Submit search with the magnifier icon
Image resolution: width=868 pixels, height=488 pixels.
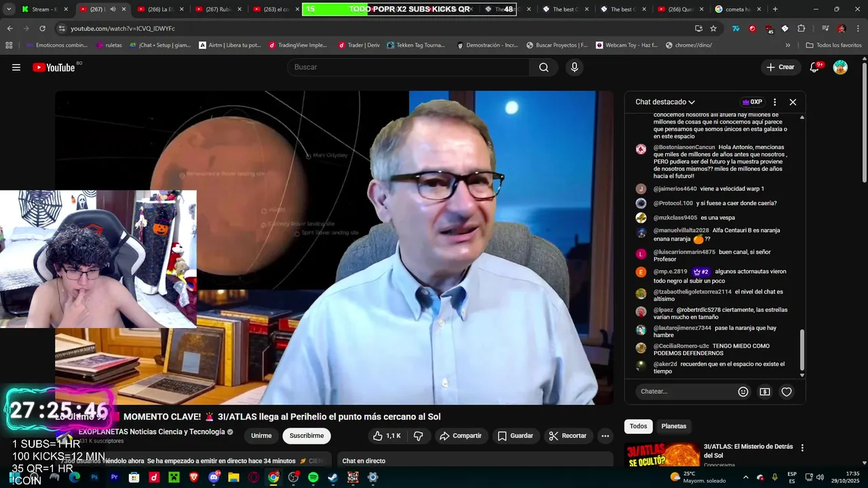(544, 67)
